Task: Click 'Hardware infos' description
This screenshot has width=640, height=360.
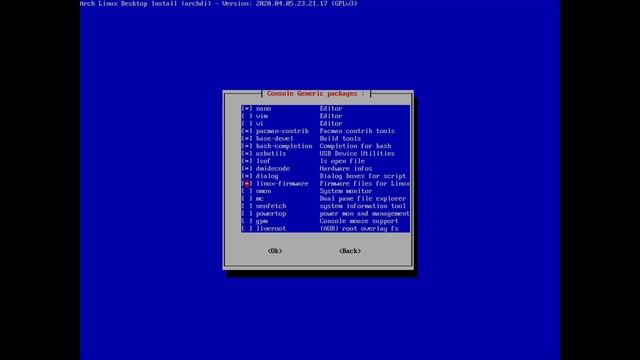Action: click(x=346, y=169)
